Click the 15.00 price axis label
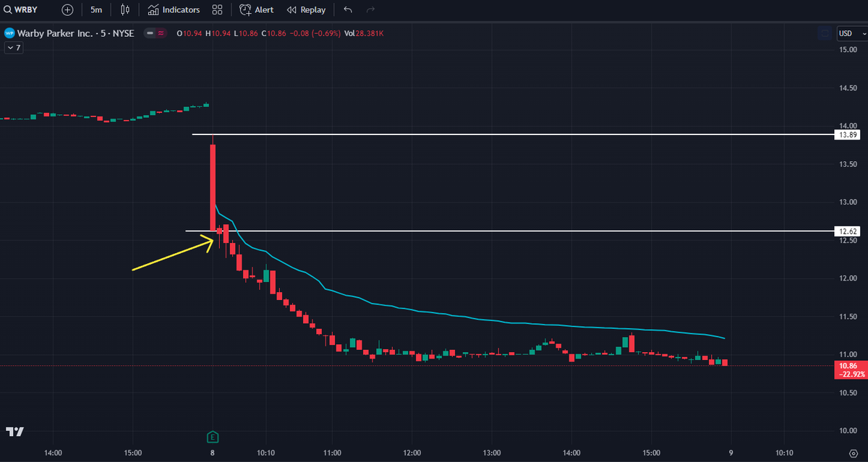Viewport: 868px width, 462px height. (848, 49)
